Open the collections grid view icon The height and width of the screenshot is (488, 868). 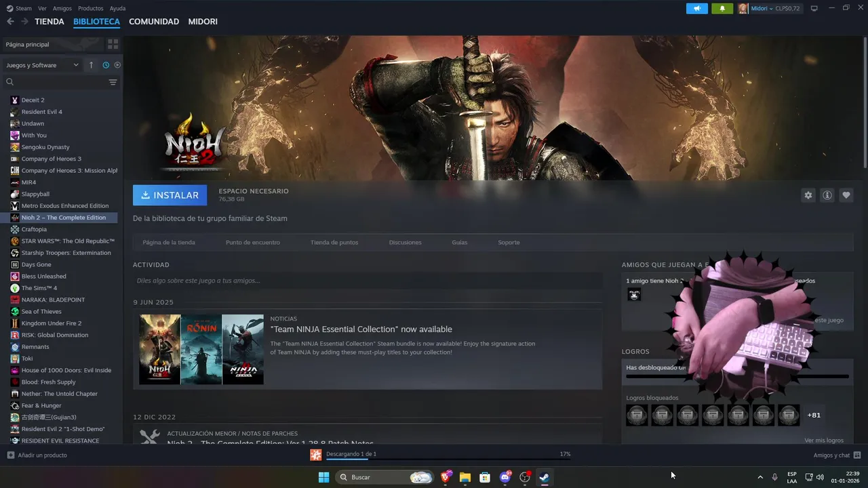pos(113,44)
